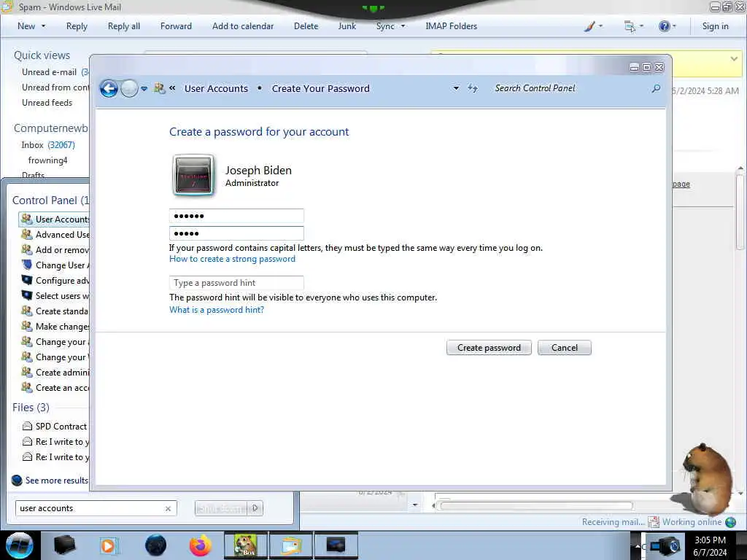The width and height of the screenshot is (747, 560).
Task: Click Reply all in Live Mail toolbar
Action: (124, 26)
